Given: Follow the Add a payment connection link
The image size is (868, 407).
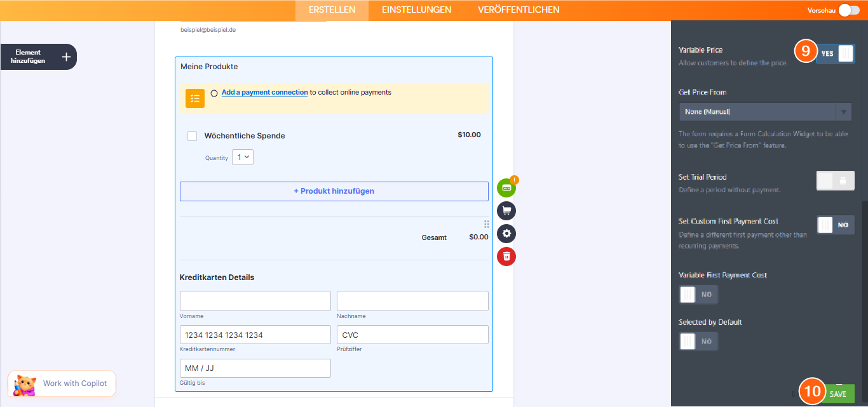Looking at the screenshot, I should point(264,93).
